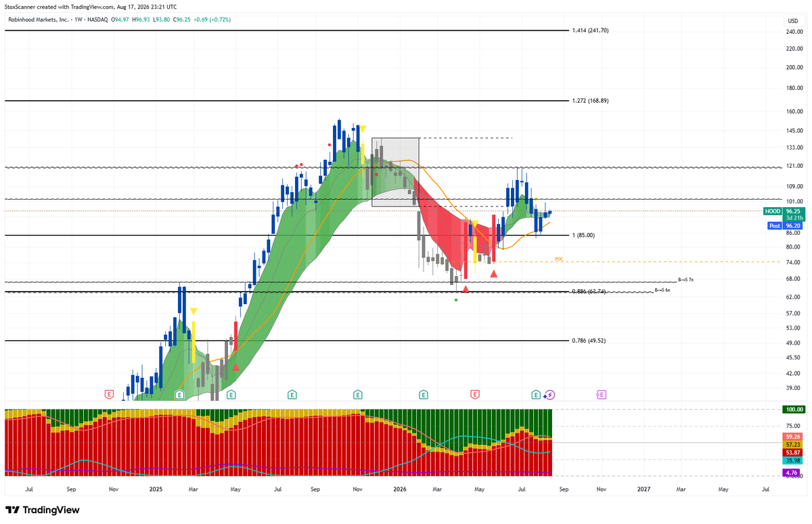This screenshot has height=524, width=812.
Task: Click the 2025 year label on time axis
Action: (x=156, y=488)
